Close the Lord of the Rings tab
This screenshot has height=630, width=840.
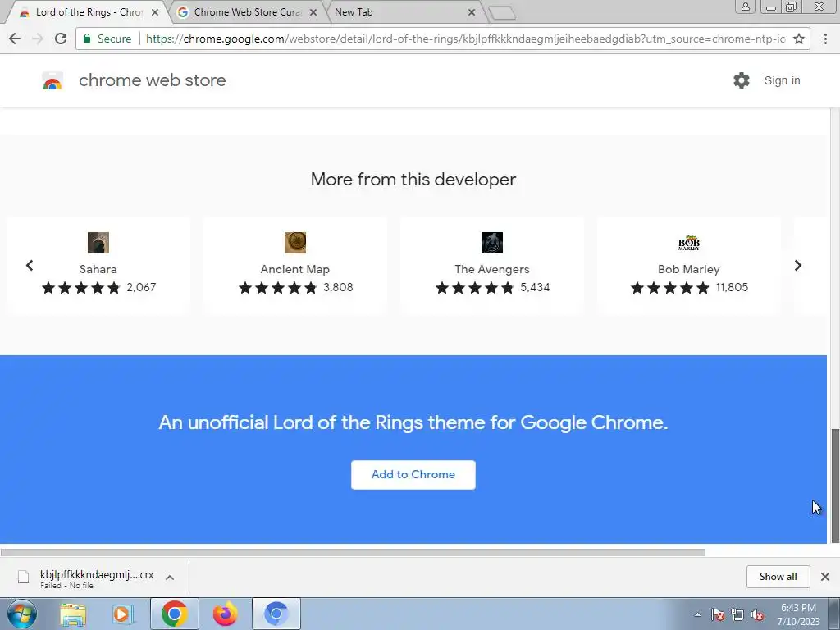coord(155,12)
